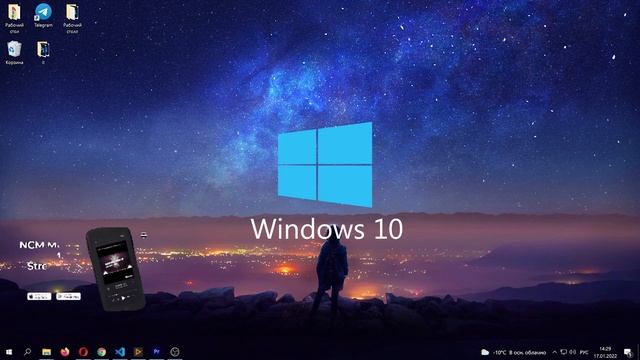Screen dimensions: 640x360
Task: Switch to Adobe Premiere Pro in taskbar
Action: click(x=157, y=352)
